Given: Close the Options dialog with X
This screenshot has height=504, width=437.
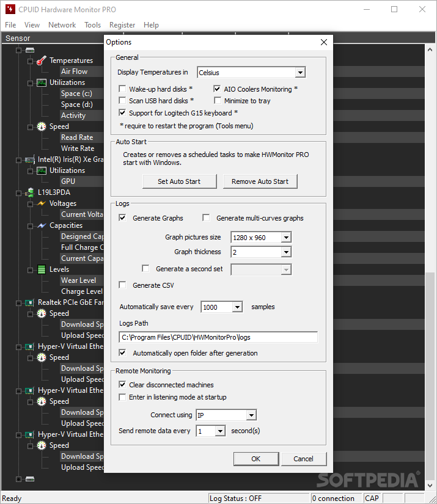Looking at the screenshot, I should tap(324, 42).
